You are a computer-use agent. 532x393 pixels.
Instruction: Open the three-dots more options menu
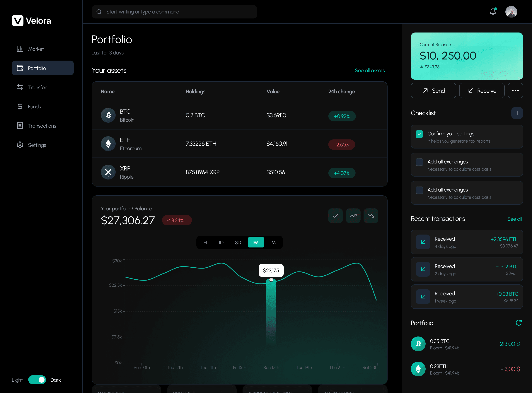[515, 90]
